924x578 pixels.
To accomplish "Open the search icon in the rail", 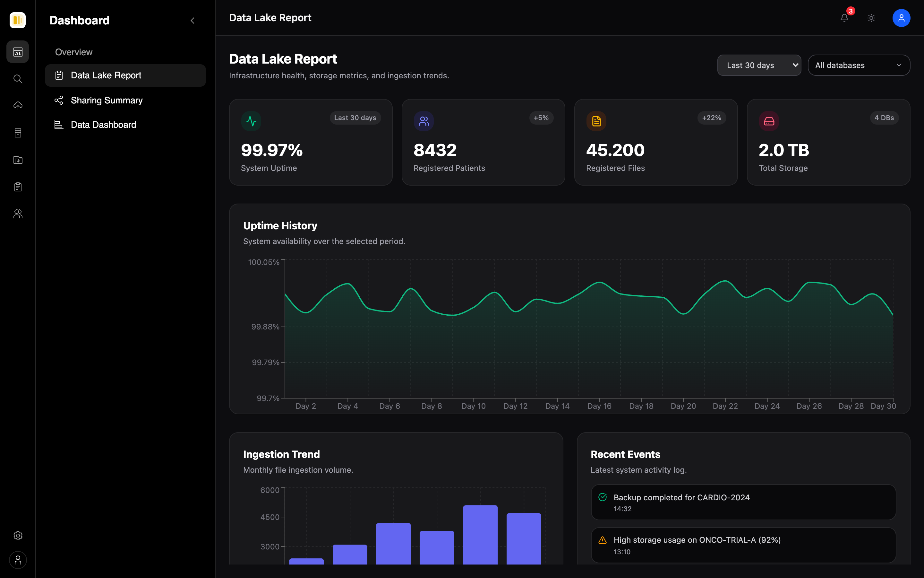I will pos(18,79).
